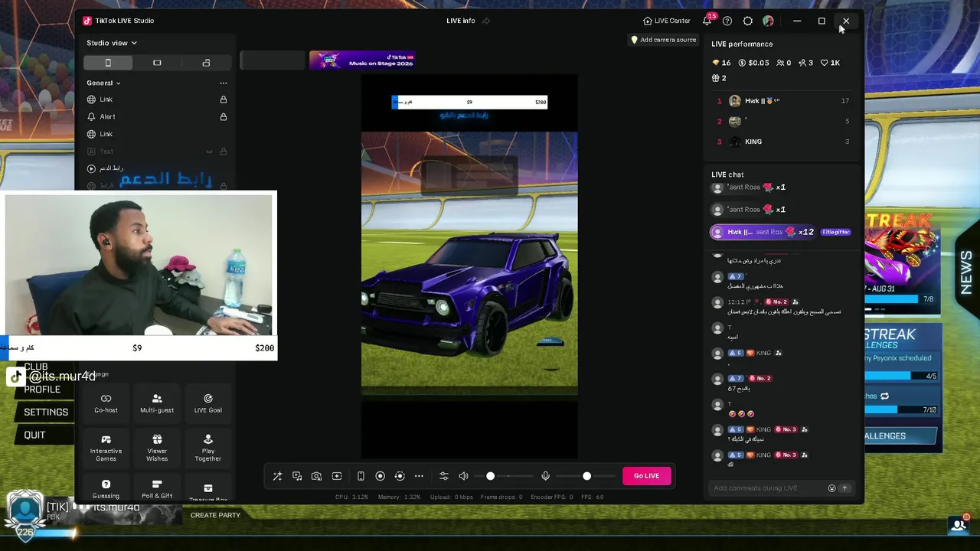Open the Music on Stage 2026 banner
The height and width of the screenshot is (551, 980).
click(x=362, y=60)
